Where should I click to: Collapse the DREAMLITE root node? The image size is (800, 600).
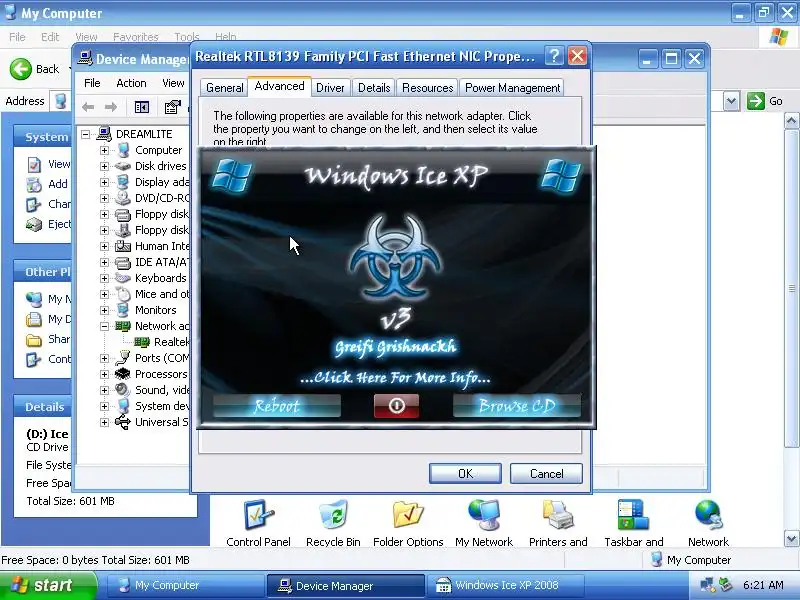coord(86,134)
